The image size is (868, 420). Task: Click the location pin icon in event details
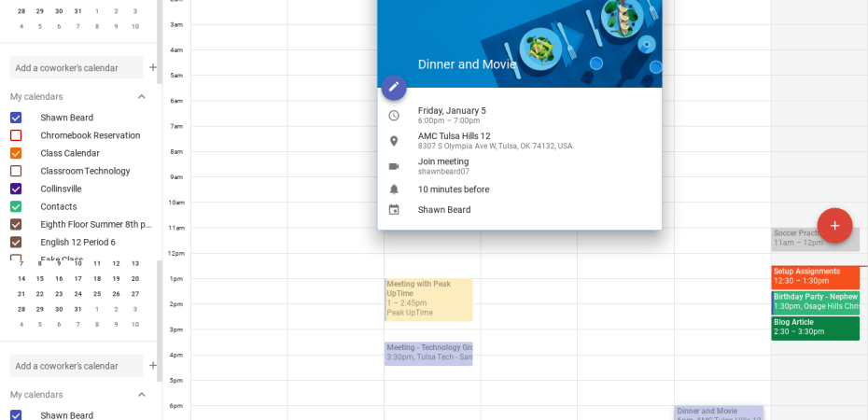point(394,141)
